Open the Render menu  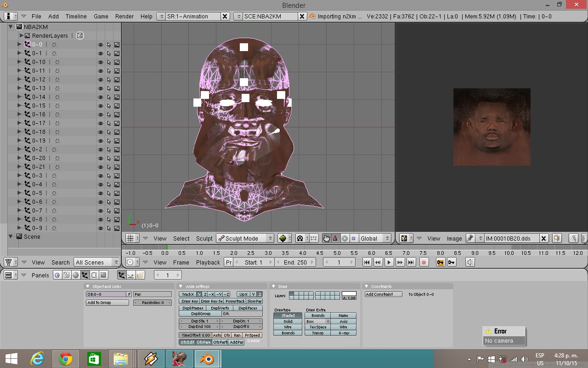point(124,16)
